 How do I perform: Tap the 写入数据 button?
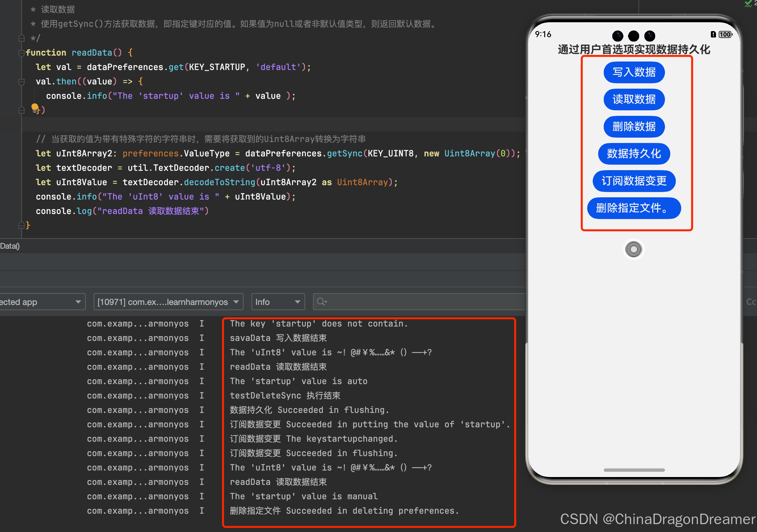[x=634, y=72]
